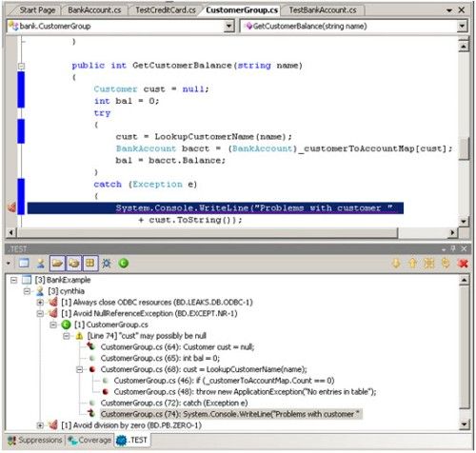This screenshot has width=476, height=453.
Task: Select the "cust" may possibly be null warning
Action: (147, 336)
